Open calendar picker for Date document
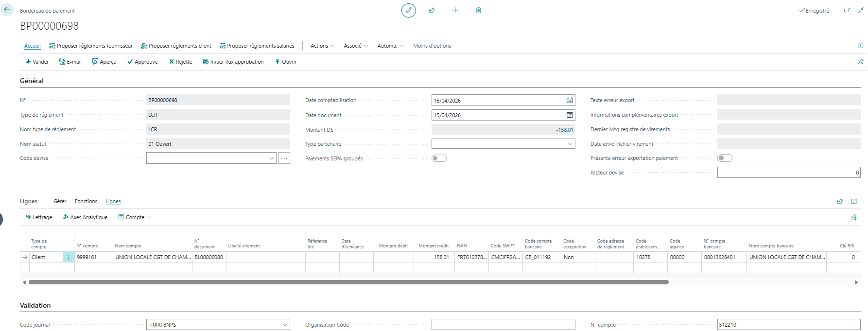868x331 pixels. click(x=569, y=115)
